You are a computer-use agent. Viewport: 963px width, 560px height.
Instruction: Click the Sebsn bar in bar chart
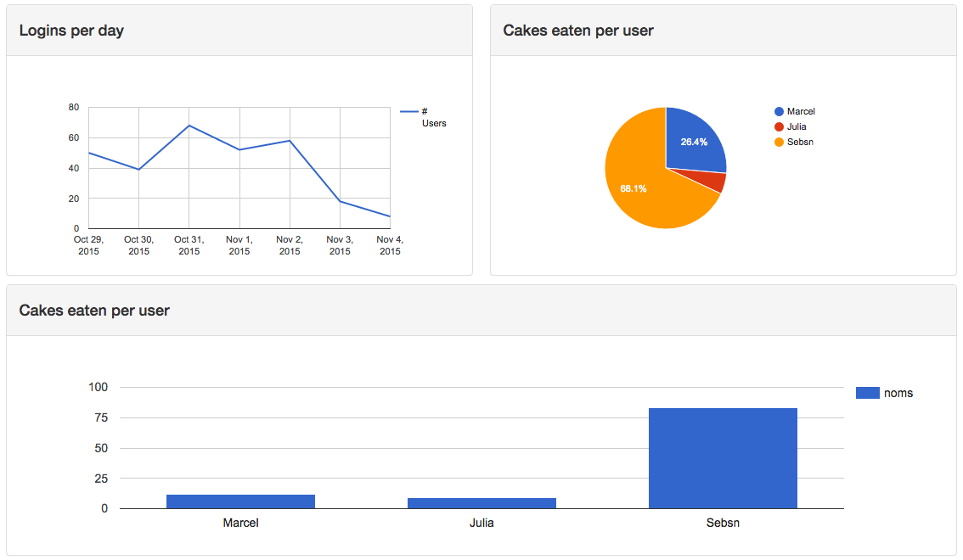tap(723, 458)
